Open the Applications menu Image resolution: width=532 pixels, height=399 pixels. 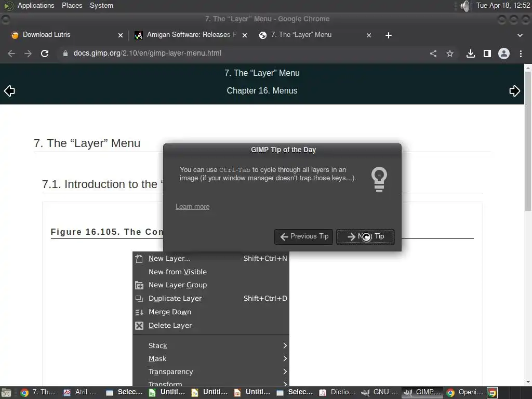click(x=36, y=5)
